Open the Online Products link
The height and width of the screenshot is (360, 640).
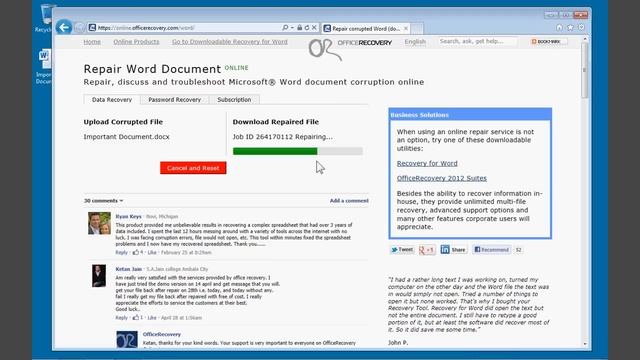(x=136, y=42)
